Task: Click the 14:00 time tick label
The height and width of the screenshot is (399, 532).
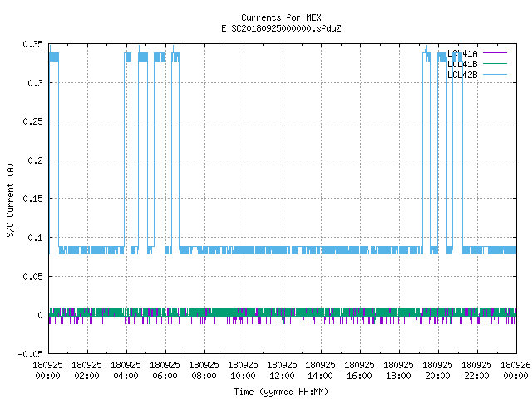Action: point(320,376)
